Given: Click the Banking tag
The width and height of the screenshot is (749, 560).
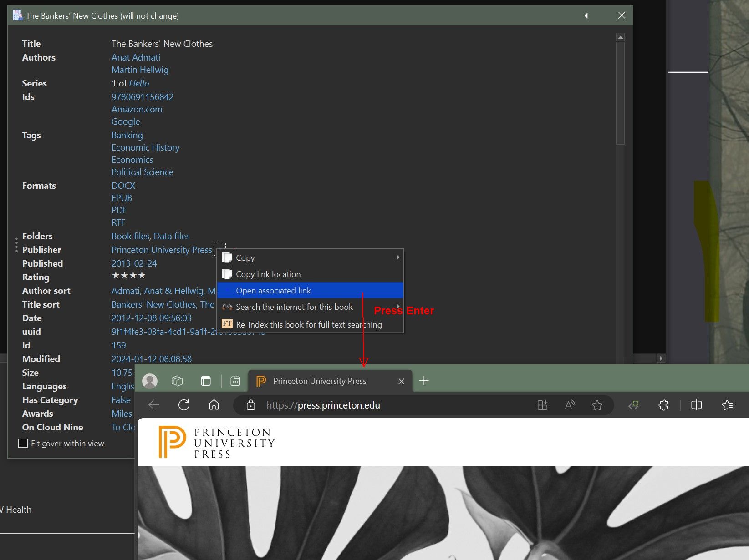Looking at the screenshot, I should click(127, 135).
